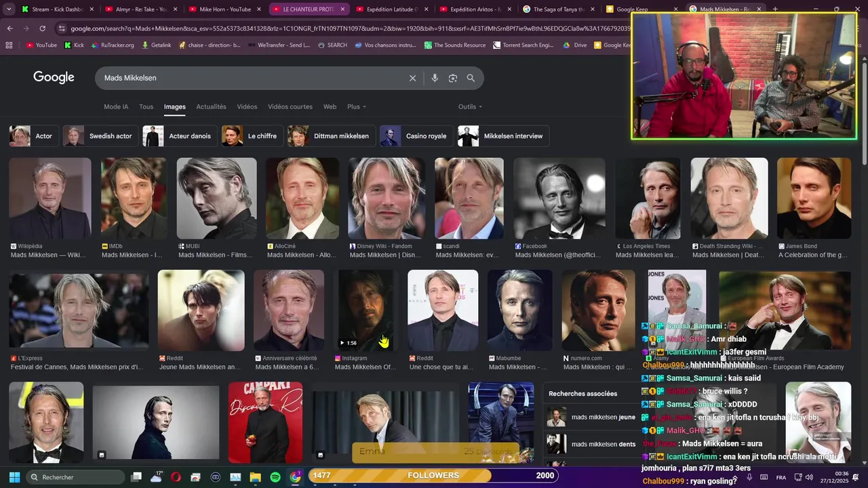868x488 pixels.
Task: Filter by the Mikkelsen interview chip
Action: point(503,136)
